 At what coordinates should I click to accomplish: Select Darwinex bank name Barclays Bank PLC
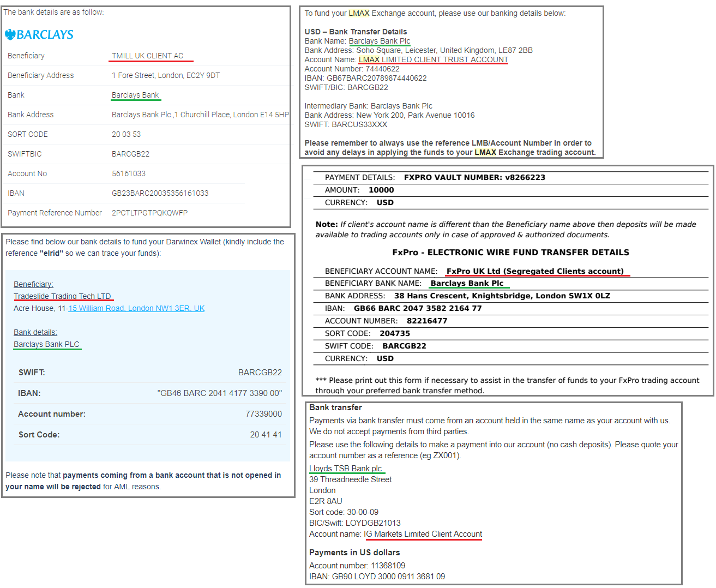pyautogui.click(x=46, y=344)
